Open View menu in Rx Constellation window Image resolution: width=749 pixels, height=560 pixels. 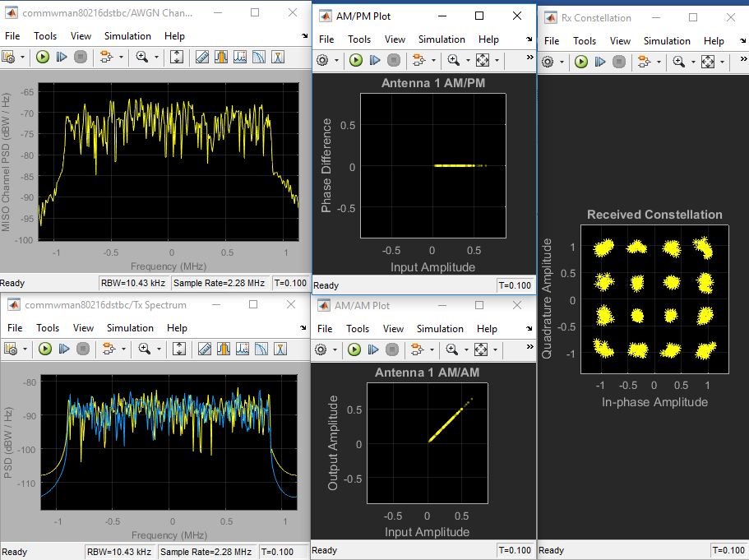[620, 41]
